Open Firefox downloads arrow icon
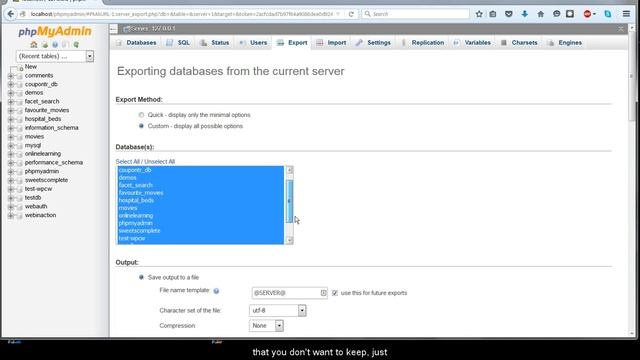 point(524,14)
